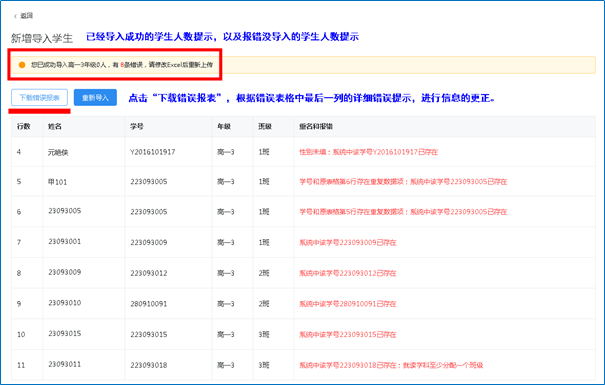This screenshot has width=605, height=385.
Task: Click the orange warning dot in the alert
Action: tap(22, 65)
